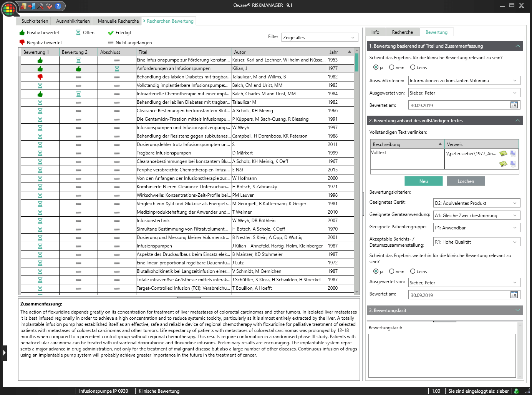Collapse section 1 Bewertung basierend auf Titel
The height and width of the screenshot is (395, 532).
[x=517, y=46]
